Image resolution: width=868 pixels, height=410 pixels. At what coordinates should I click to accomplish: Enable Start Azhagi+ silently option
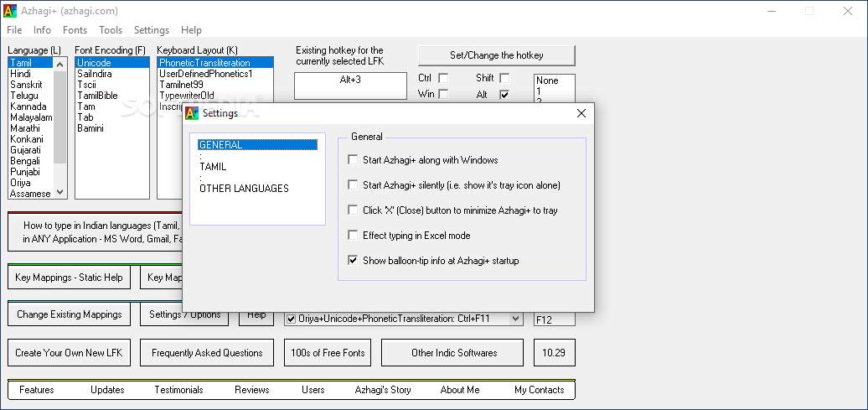pos(353,184)
